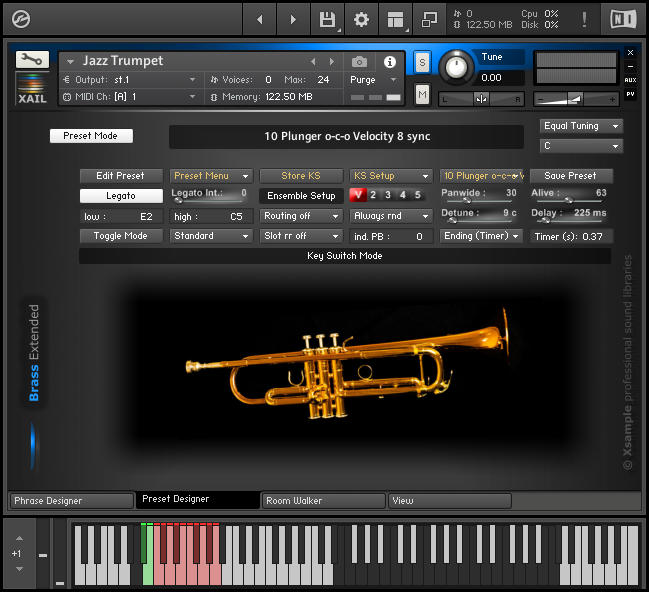Open the 10 Plunger preset dropdown

click(482, 176)
